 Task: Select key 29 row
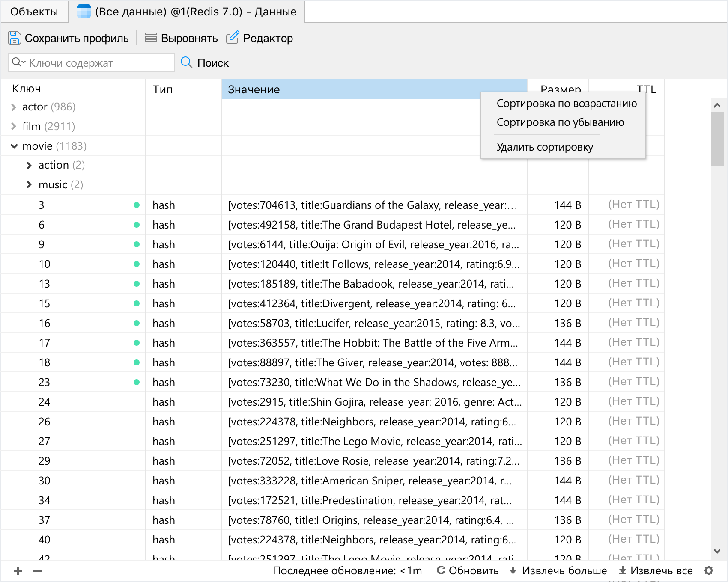[x=332, y=461]
